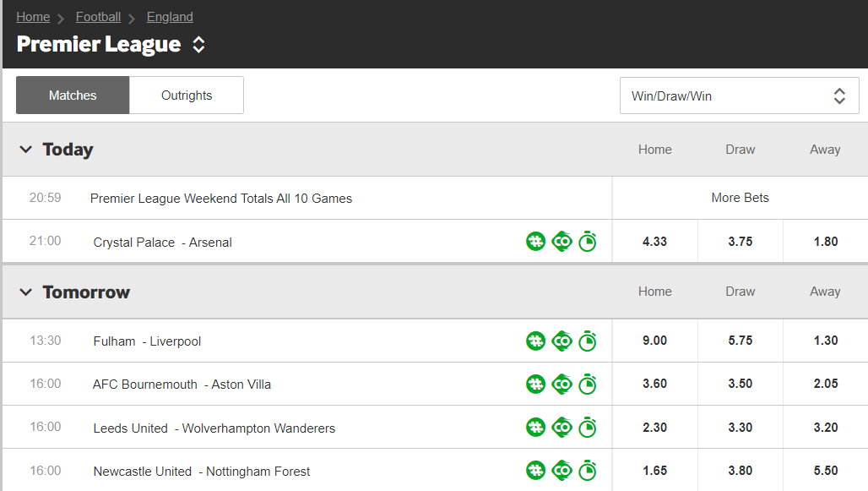Click the cash out icon for AFC Bournemouth match
The height and width of the screenshot is (491, 868).
pyautogui.click(x=561, y=385)
